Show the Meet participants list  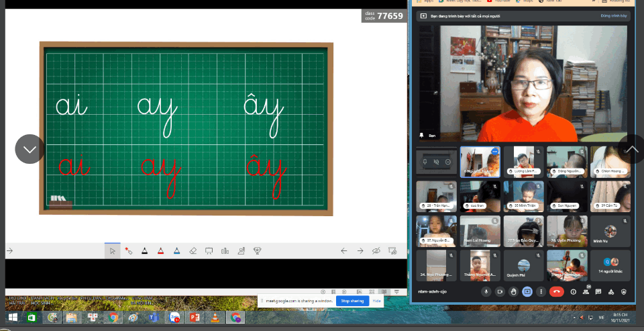[x=586, y=292]
